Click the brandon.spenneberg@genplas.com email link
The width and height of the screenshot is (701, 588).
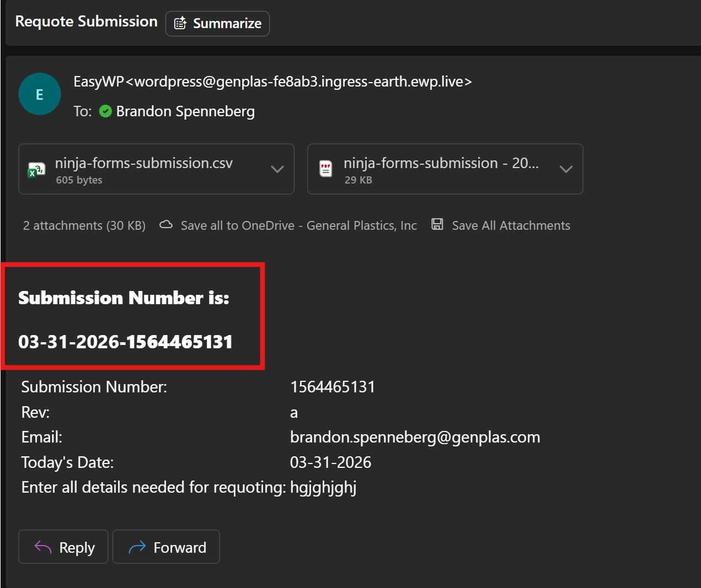pos(415,437)
